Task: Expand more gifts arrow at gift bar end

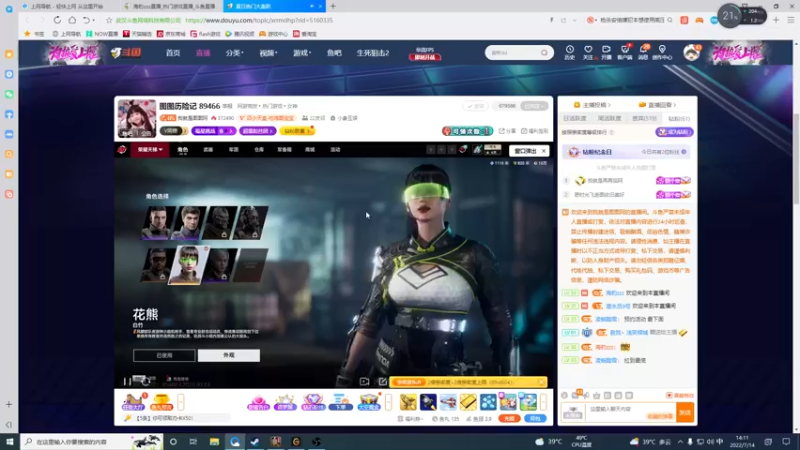Action: point(543,402)
